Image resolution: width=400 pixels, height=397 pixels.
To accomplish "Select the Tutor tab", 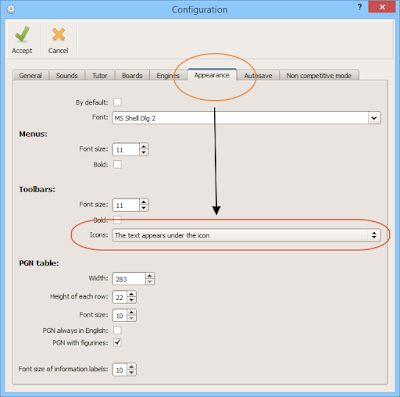I will click(100, 76).
